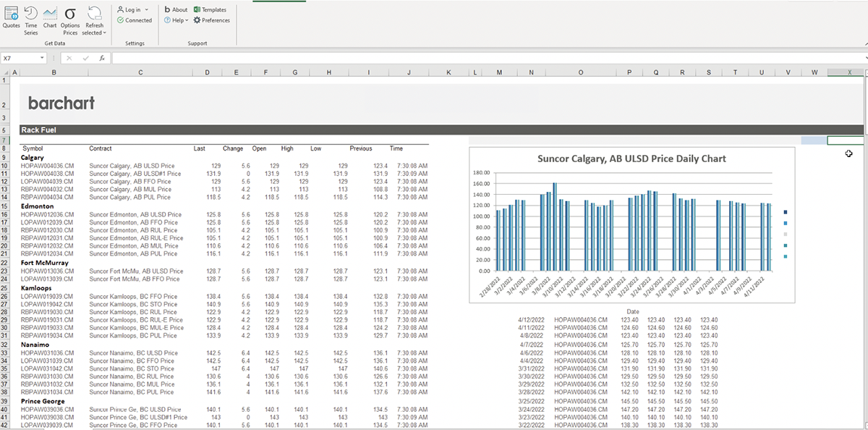This screenshot has width=868, height=430.
Task: Select the Prince George group heading
Action: pyautogui.click(x=43, y=401)
